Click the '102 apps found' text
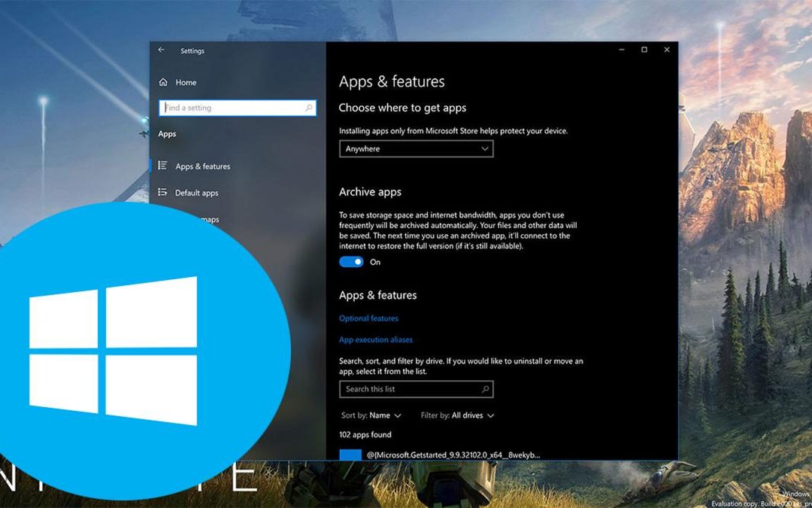This screenshot has width=812, height=508. click(365, 434)
